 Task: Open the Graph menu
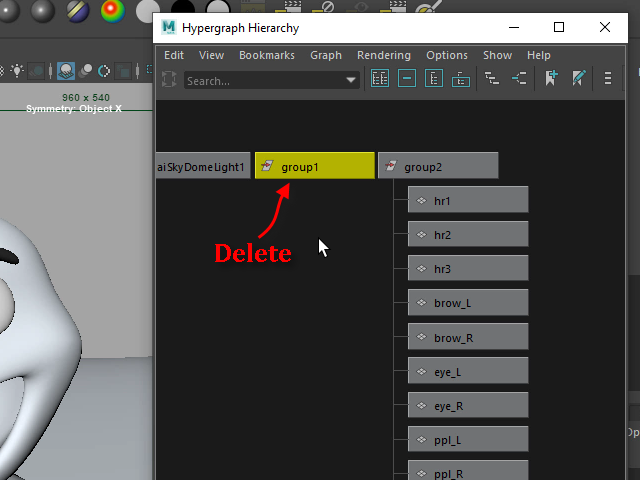tap(326, 55)
